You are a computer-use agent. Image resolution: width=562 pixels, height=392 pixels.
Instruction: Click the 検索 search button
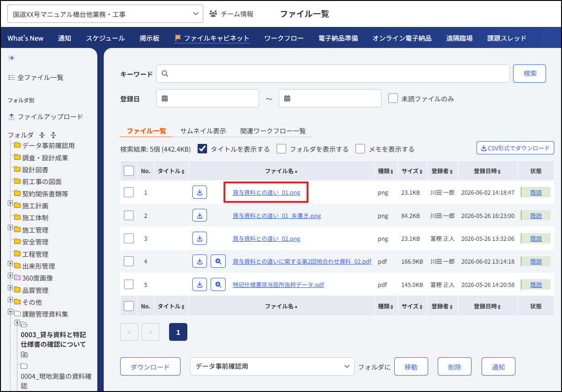coord(530,74)
